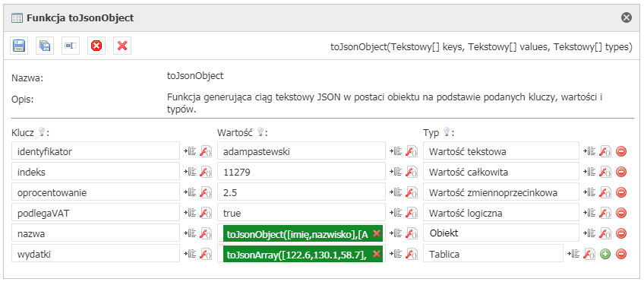Remove the oprocentowanie row with red minus
644x282 pixels.
coord(621,192)
